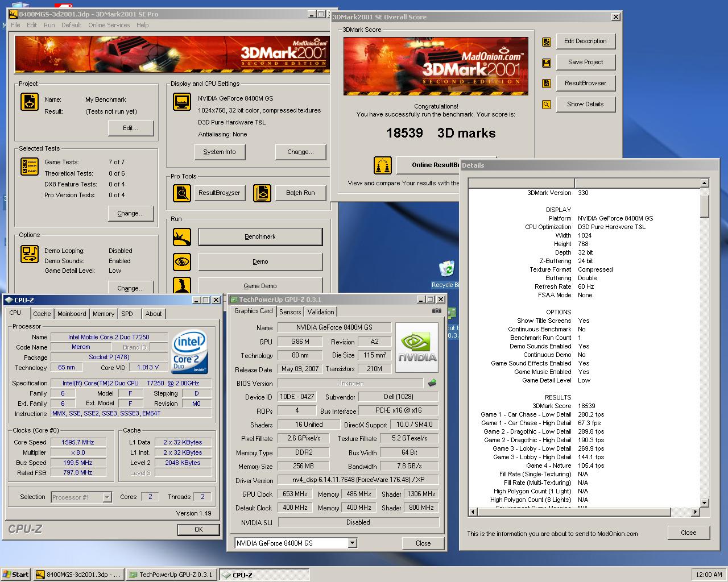Screen dimensions: 728x582
Task: Click the Demo eye icon
Action: pos(182,262)
